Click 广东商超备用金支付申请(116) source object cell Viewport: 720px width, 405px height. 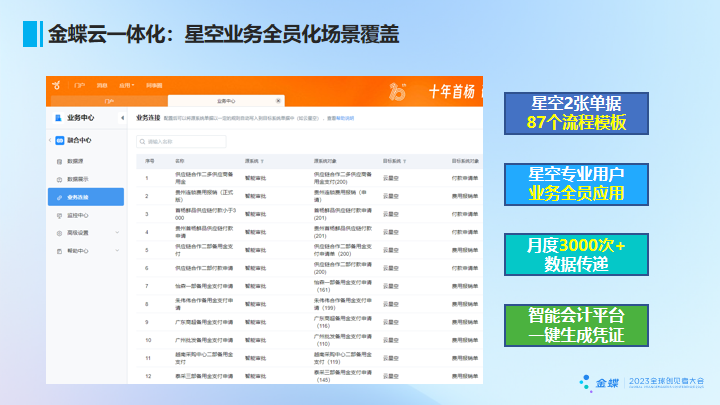click(x=343, y=322)
